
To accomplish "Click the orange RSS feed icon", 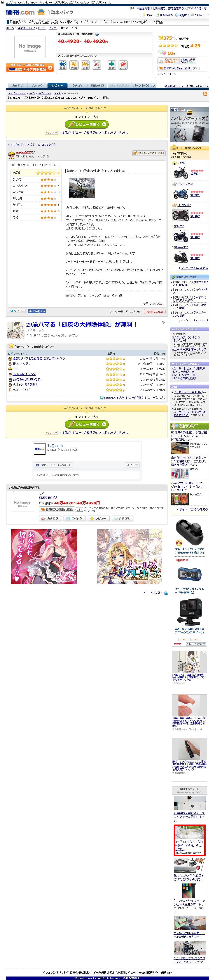I will 205,94.
